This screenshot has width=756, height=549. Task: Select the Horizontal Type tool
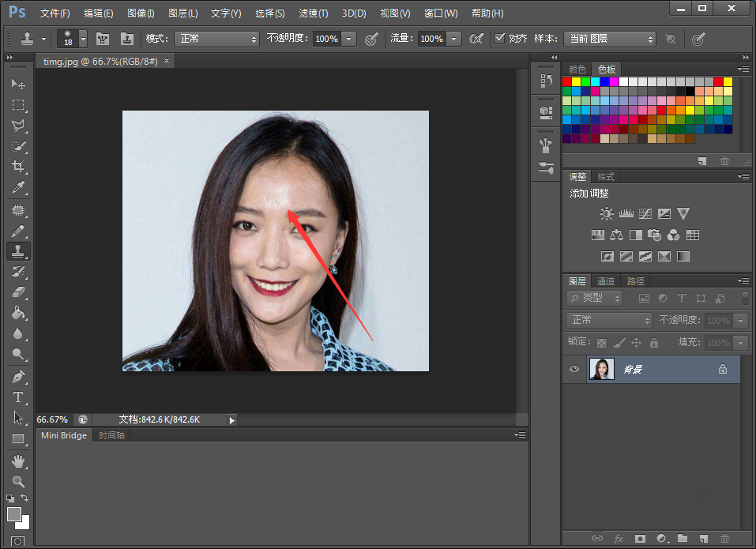[18, 397]
